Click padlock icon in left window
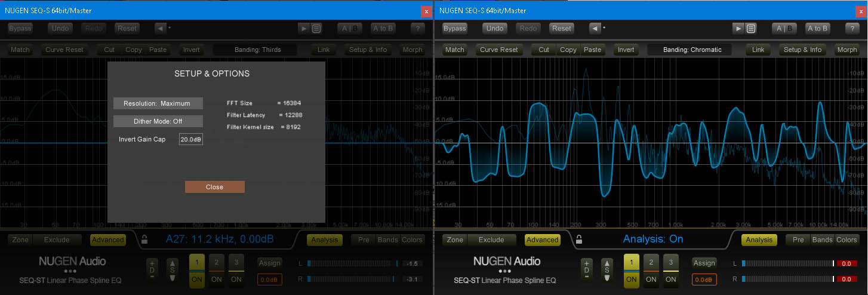 (144, 240)
